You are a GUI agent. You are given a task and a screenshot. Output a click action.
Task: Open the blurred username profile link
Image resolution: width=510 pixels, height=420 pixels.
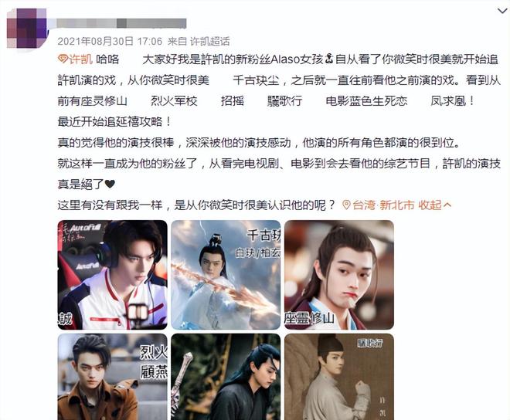(121, 23)
